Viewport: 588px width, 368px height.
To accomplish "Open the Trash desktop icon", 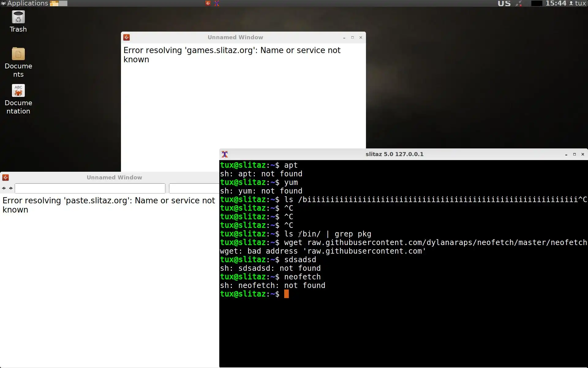I will click(x=18, y=18).
